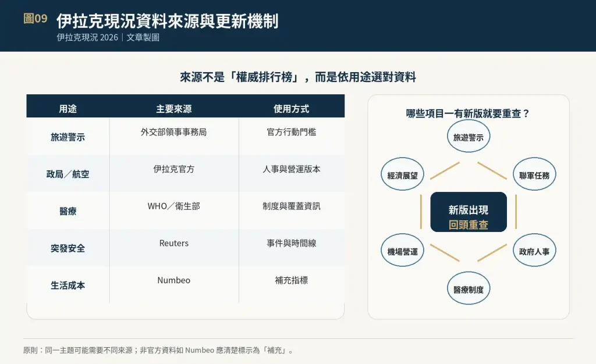
Task: Click the Reuters source cell
Action: click(x=173, y=243)
